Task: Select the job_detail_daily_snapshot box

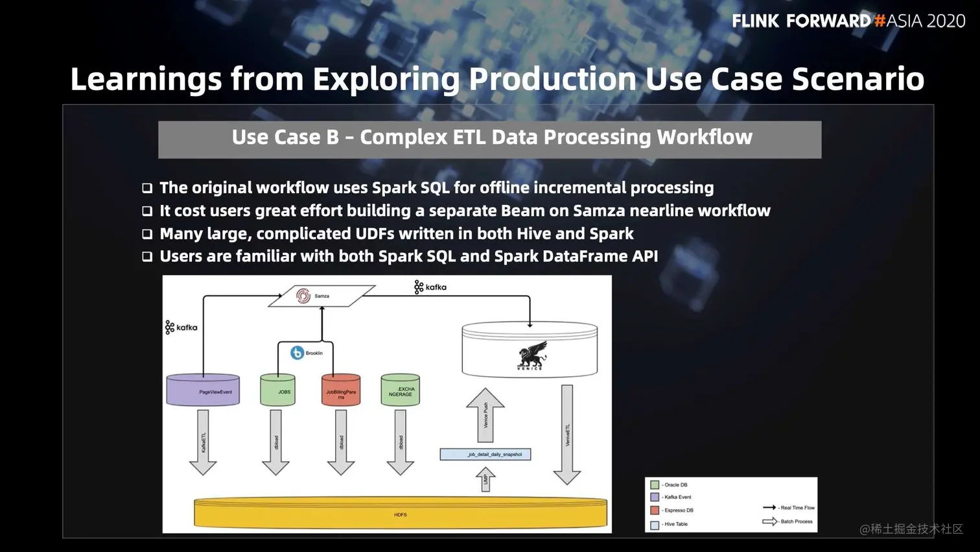Action: click(x=485, y=454)
